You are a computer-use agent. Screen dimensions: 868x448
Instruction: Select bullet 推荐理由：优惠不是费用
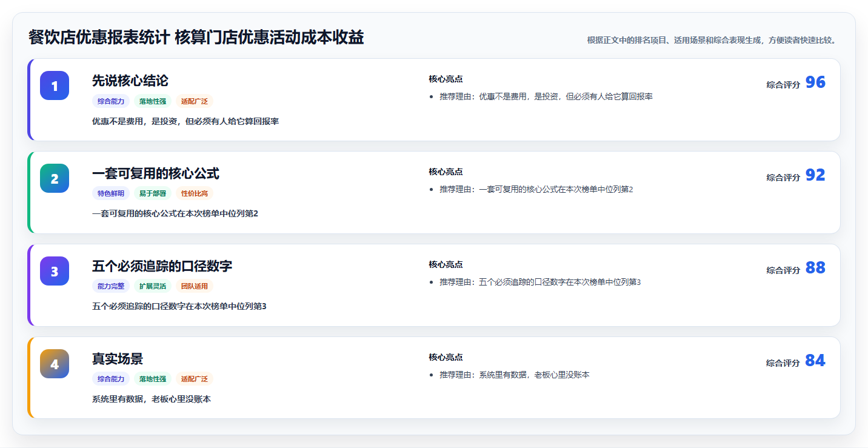pos(546,97)
